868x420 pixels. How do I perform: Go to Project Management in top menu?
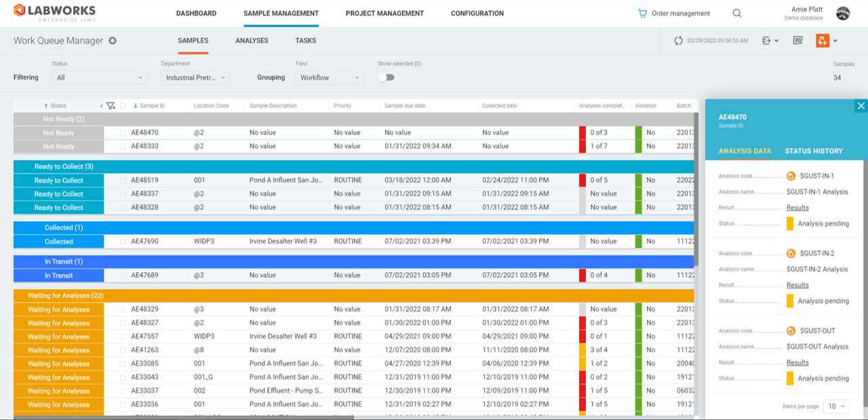pyautogui.click(x=384, y=14)
